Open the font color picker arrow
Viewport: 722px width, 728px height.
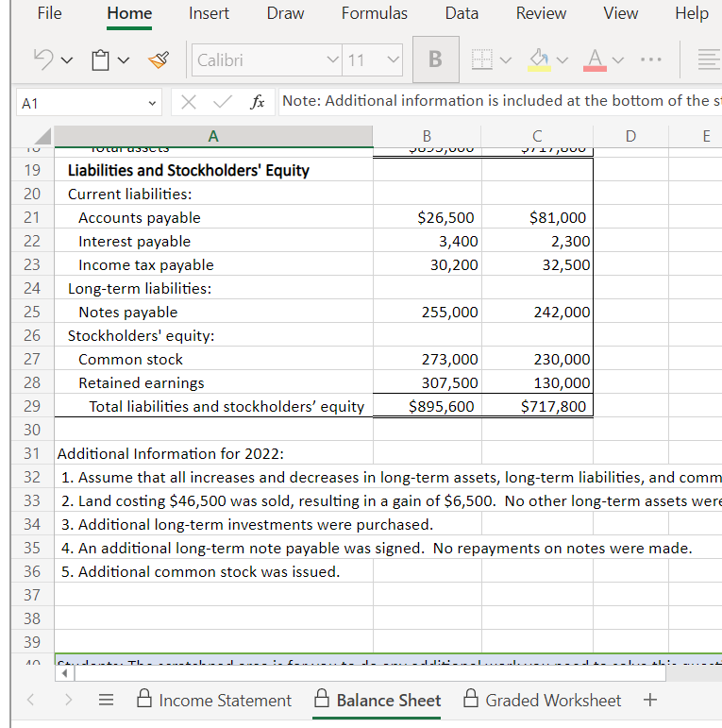click(618, 60)
